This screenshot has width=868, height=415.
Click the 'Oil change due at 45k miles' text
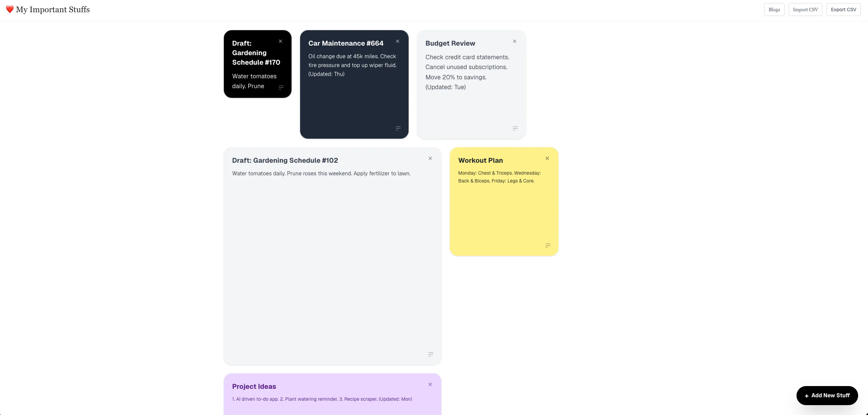pyautogui.click(x=352, y=65)
